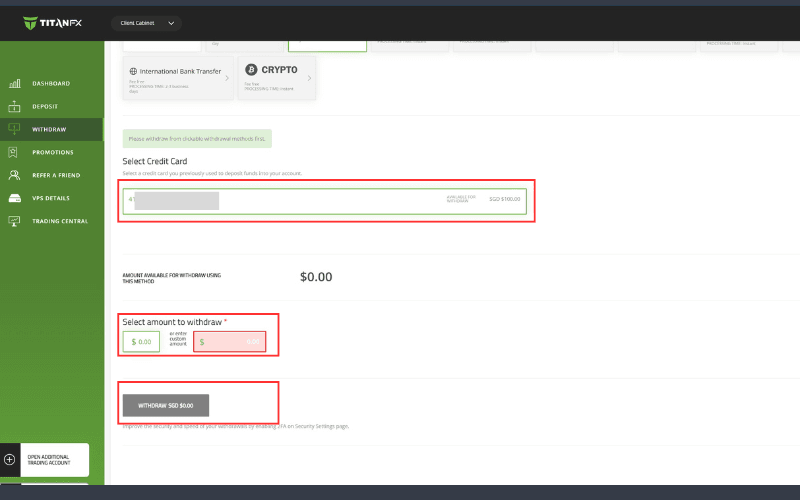Expand the Crypto withdrawal option arrow

click(x=308, y=77)
